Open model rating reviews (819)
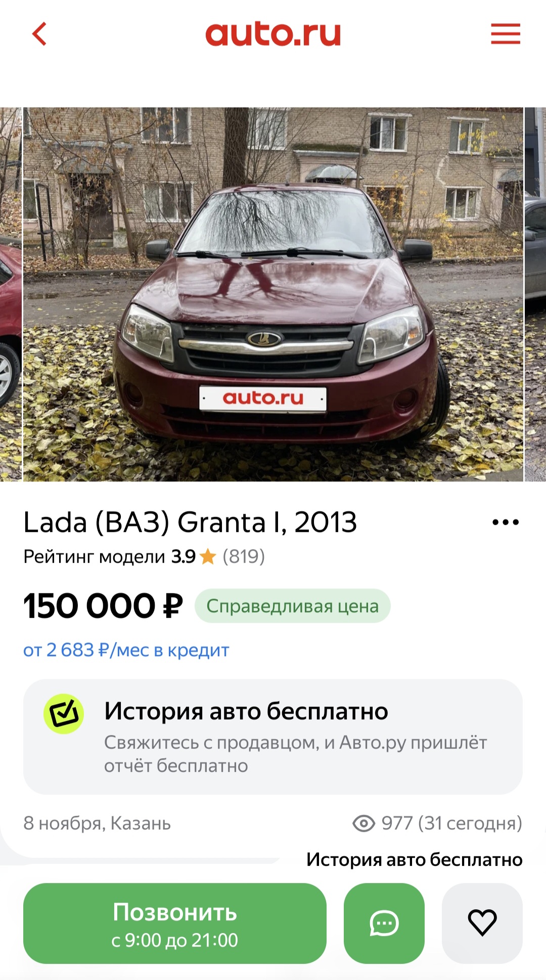546x980 pixels. coord(244,557)
